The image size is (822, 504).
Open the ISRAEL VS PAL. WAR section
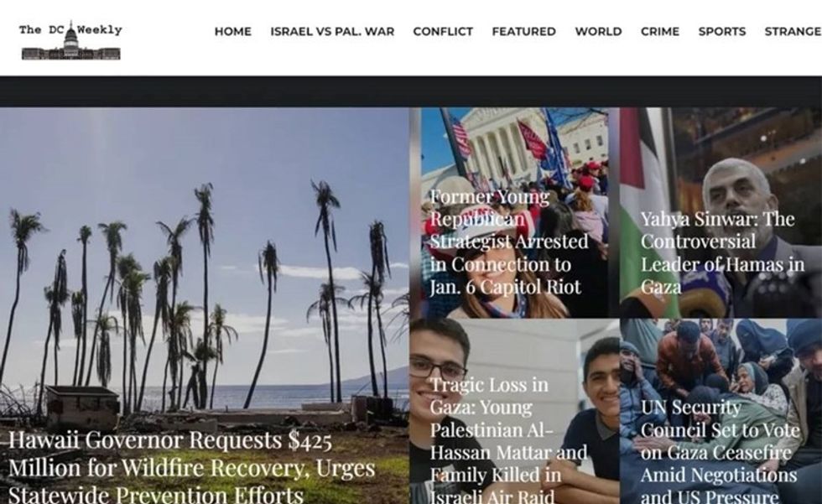pyautogui.click(x=332, y=31)
